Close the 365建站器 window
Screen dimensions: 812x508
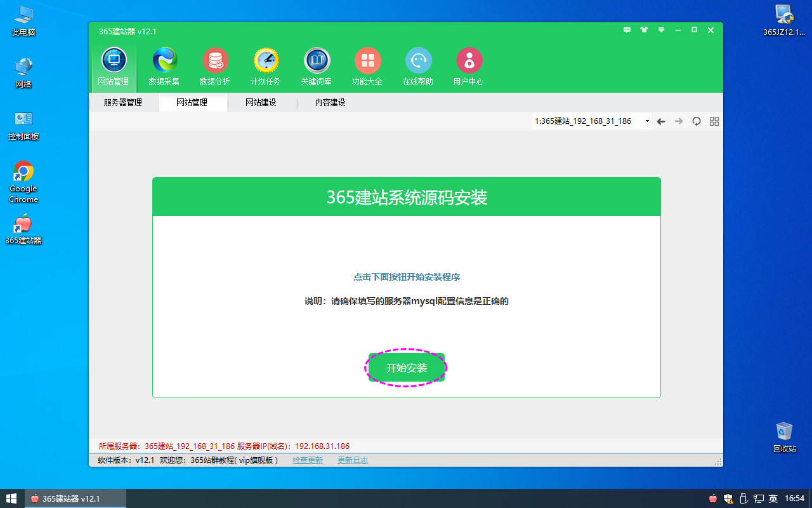[x=710, y=30]
